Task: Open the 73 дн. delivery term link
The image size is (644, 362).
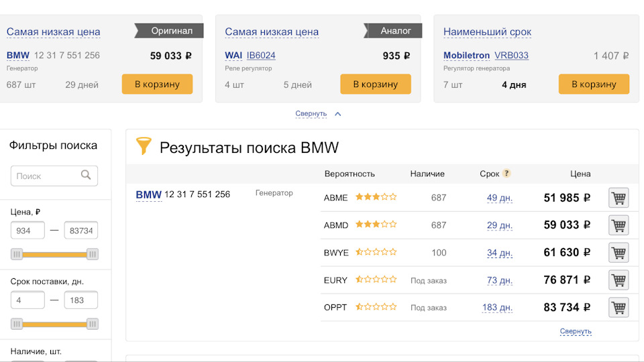Action: pos(499,280)
